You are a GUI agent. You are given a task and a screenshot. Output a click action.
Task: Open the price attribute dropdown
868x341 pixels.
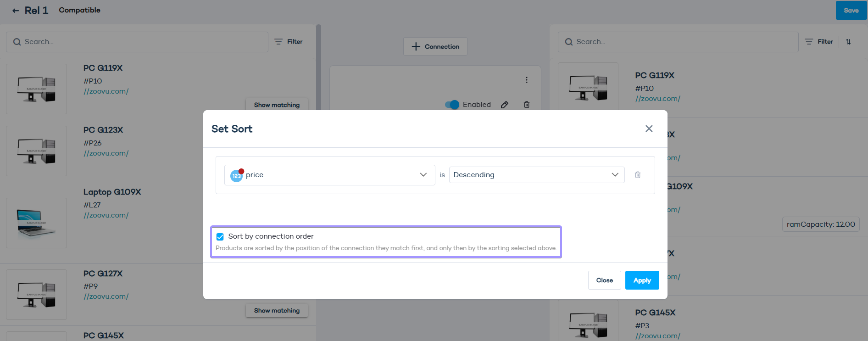click(x=329, y=175)
